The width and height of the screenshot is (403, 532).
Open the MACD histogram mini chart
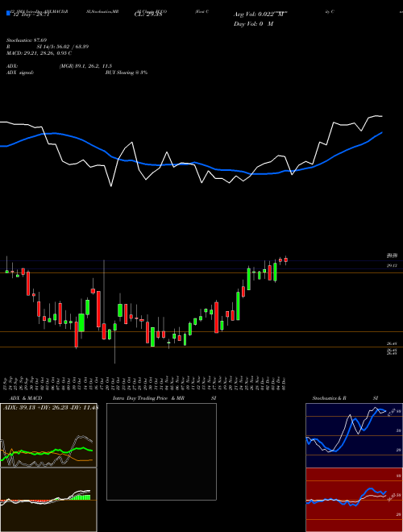click(x=48, y=500)
